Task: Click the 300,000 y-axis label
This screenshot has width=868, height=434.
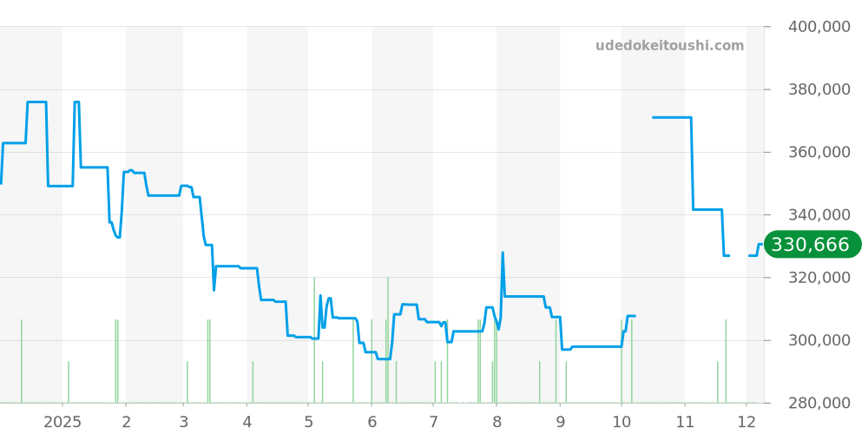Action: [x=819, y=340]
